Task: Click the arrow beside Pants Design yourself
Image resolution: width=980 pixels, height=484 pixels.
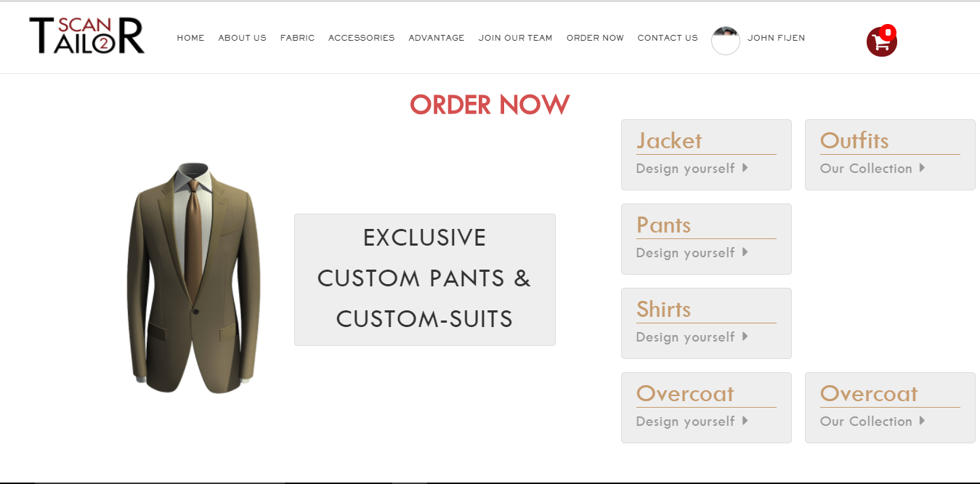Action: [x=745, y=252]
